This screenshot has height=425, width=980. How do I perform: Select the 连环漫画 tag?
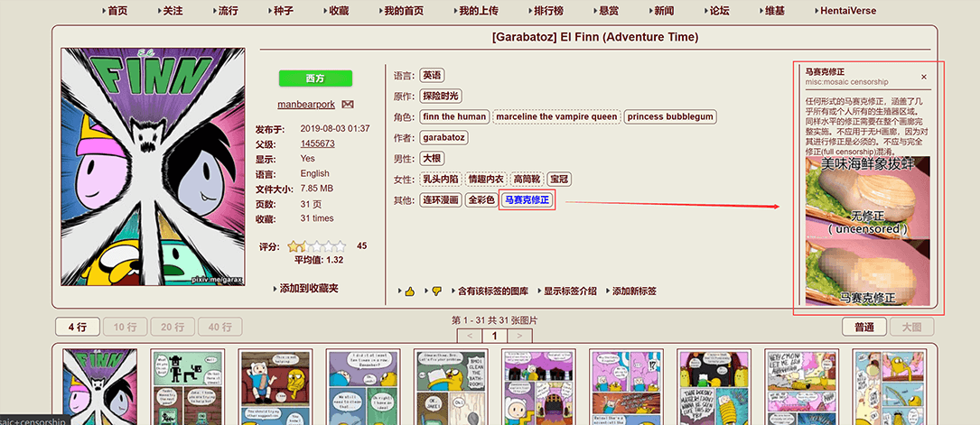441,200
